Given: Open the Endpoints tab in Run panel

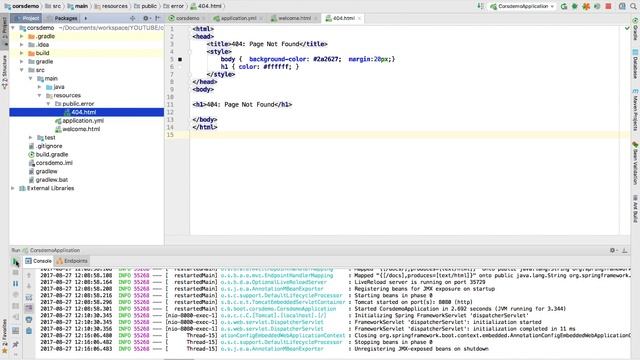Looking at the screenshot, I should coord(72,261).
